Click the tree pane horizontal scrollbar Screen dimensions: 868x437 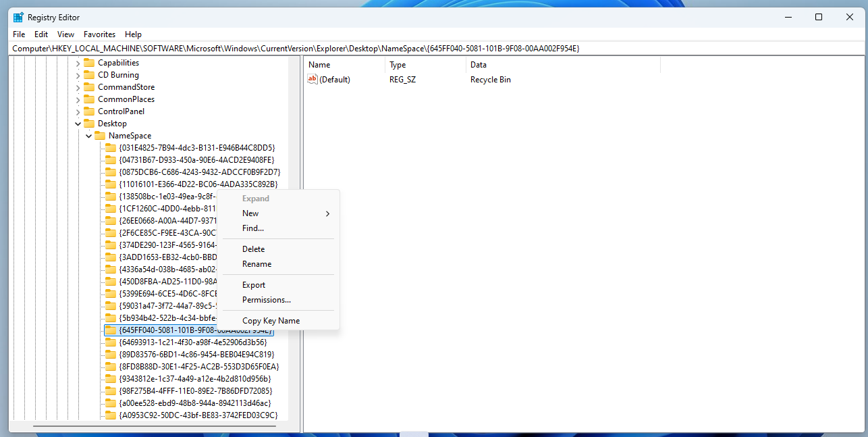(x=155, y=426)
